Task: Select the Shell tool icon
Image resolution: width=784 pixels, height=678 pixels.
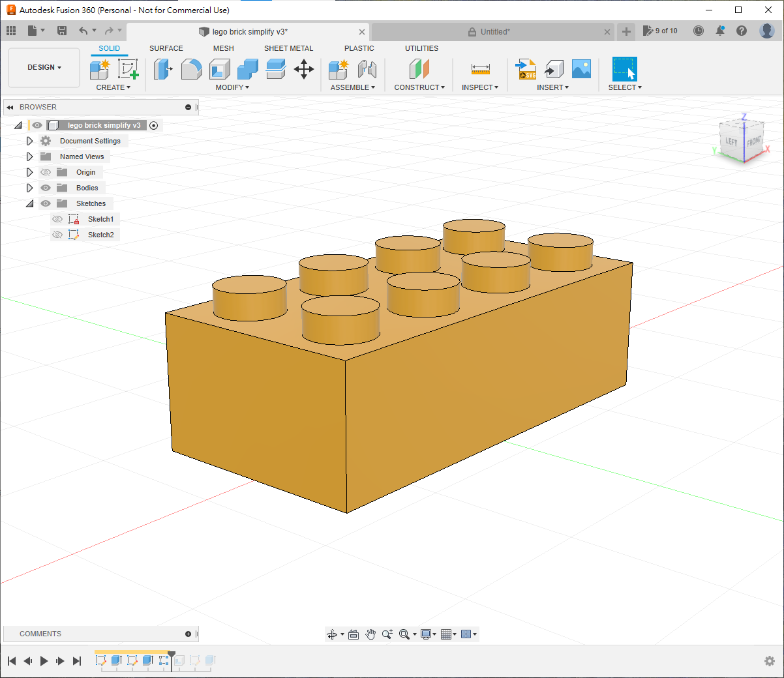Action: (219, 69)
